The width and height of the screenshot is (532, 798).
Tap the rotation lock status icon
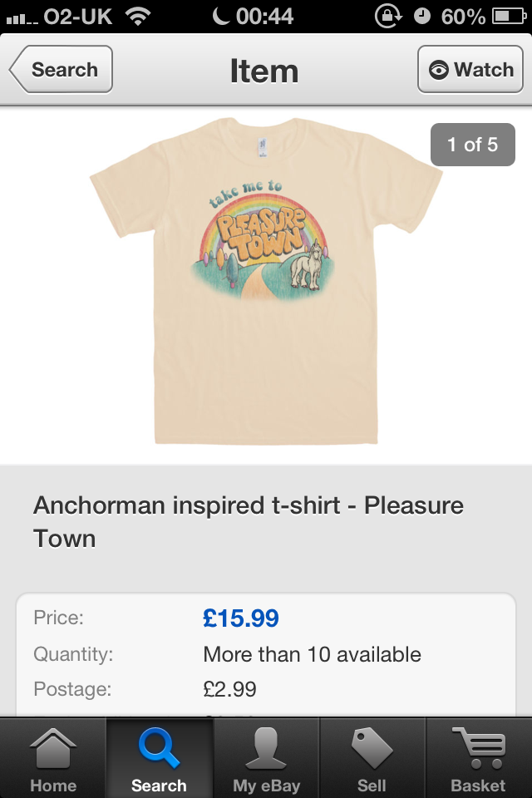pyautogui.click(x=387, y=16)
